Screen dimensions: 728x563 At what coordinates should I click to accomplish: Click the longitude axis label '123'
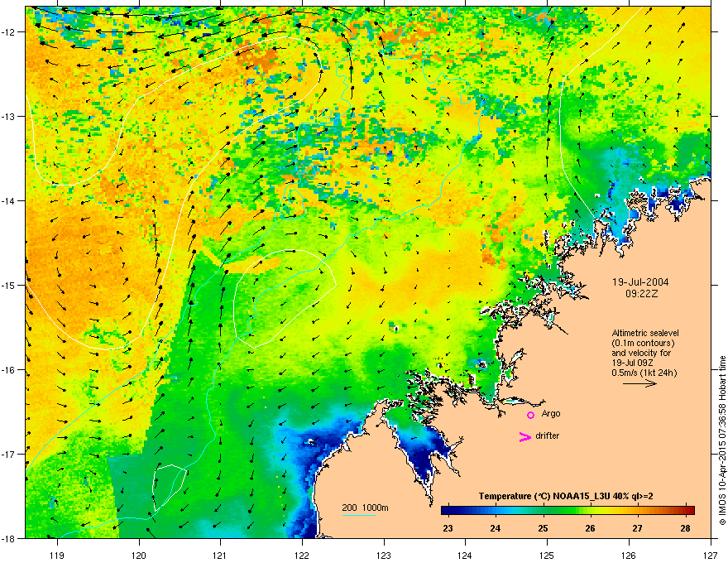pyautogui.click(x=384, y=555)
